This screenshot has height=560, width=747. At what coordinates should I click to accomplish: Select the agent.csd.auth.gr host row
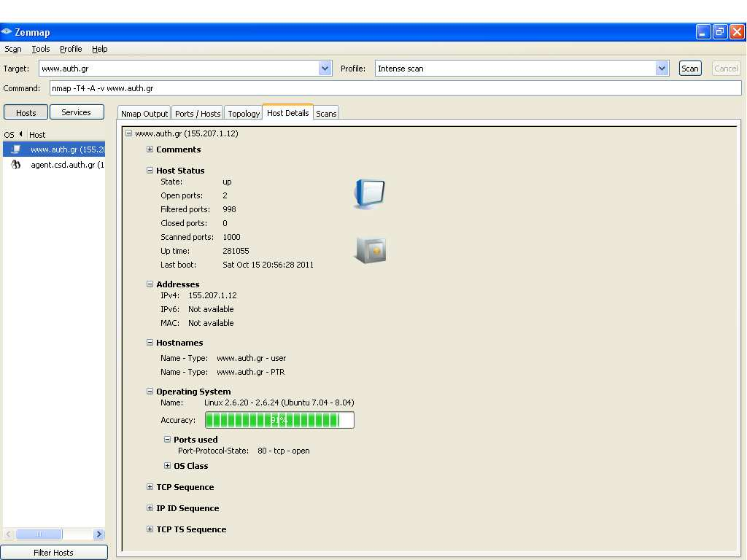click(x=54, y=165)
